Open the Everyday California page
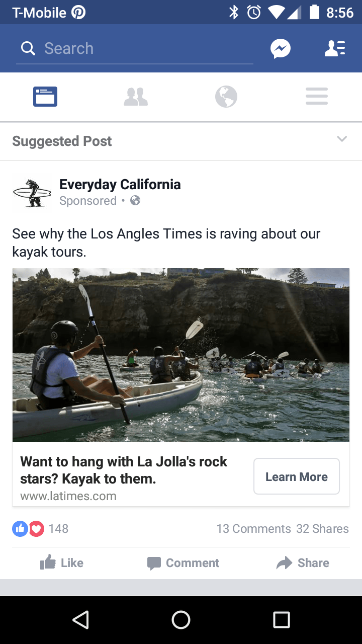Image resolution: width=362 pixels, height=644 pixels. coord(120,184)
